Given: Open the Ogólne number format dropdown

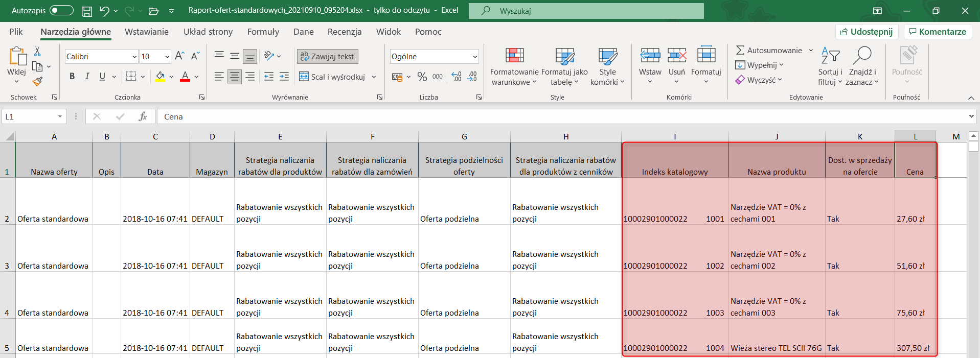Looking at the screenshot, I should [475, 57].
